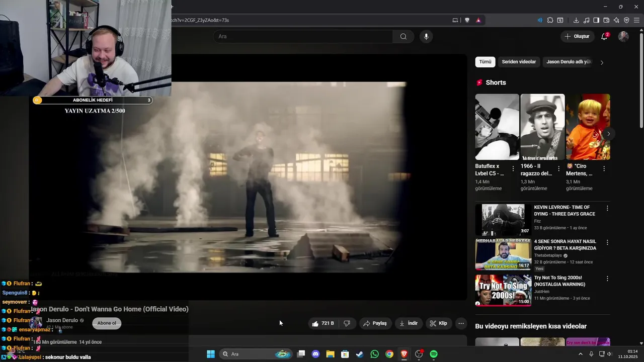Screen dimensions: 644x362
Task: Click the Paylaş share button
Action: [x=375, y=323]
